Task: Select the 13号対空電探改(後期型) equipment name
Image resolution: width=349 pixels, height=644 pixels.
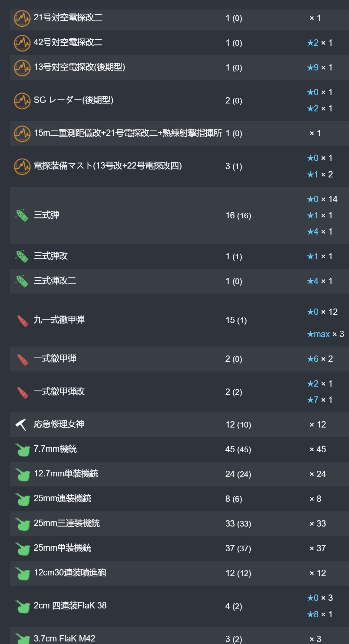Action: pos(80,67)
